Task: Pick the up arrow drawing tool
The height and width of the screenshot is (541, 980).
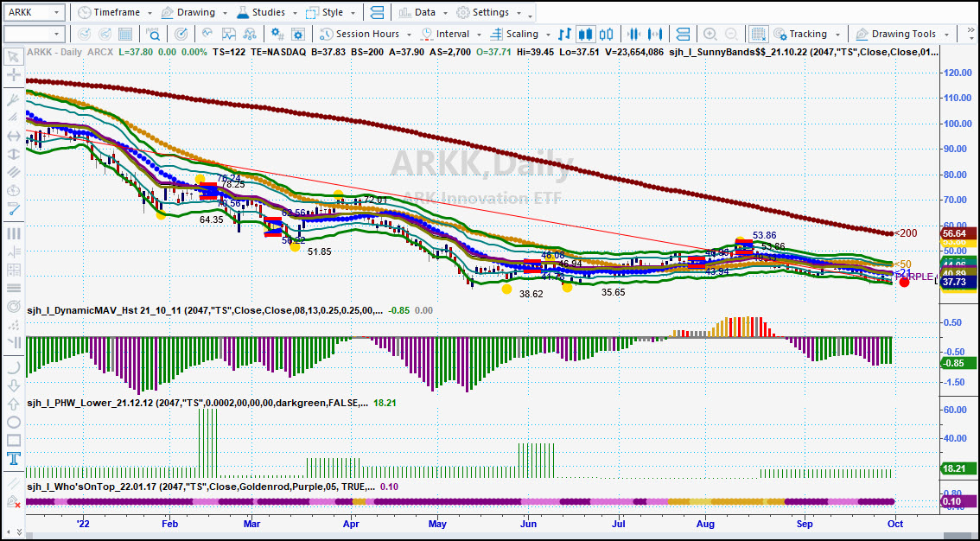Action: (x=12, y=404)
